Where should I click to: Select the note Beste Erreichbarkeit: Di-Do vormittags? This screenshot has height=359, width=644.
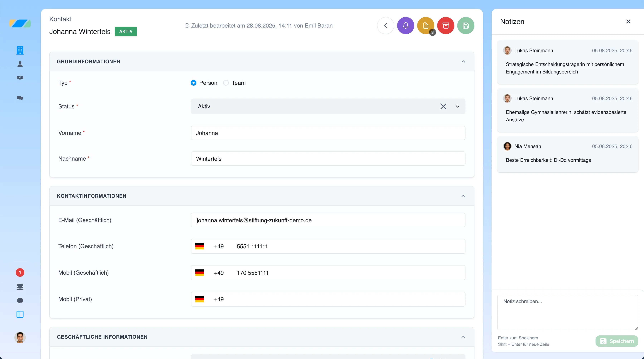[567, 154]
